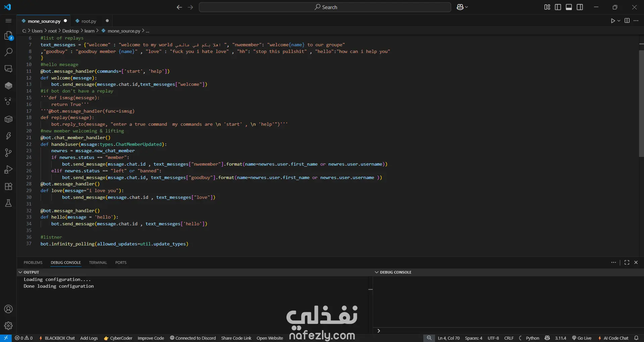
Task: Toggle the bottom panel visibility
Action: [x=569, y=7]
